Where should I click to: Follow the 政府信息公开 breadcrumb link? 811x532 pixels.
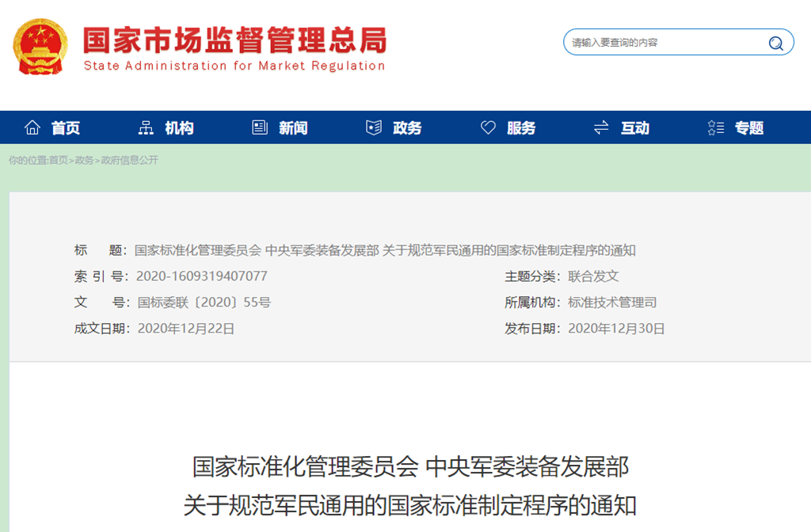point(129,160)
